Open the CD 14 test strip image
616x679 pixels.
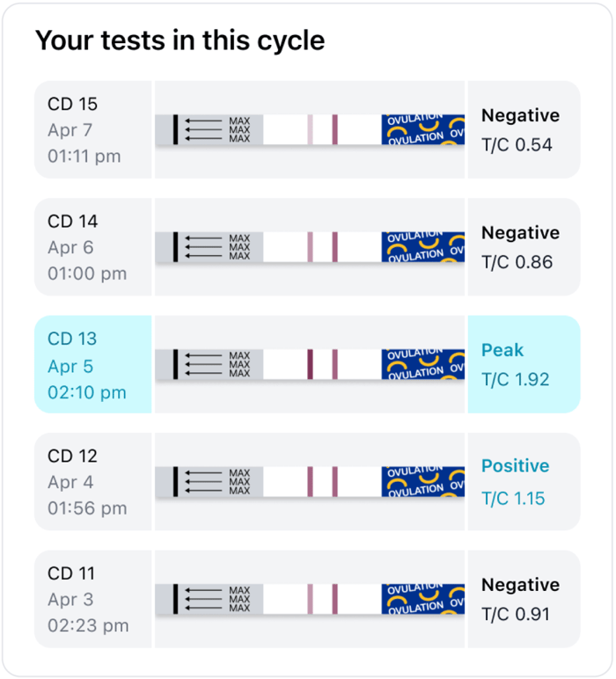[310, 247]
